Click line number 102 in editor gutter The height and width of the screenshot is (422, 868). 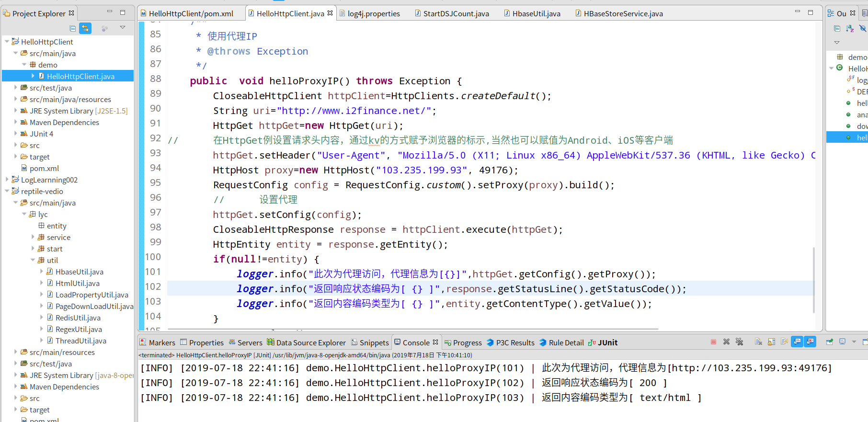[153, 286]
